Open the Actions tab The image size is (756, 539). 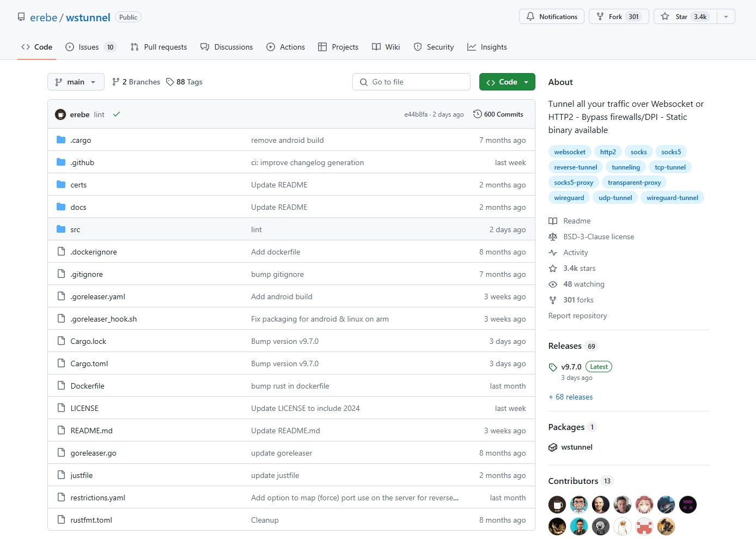[285, 47]
